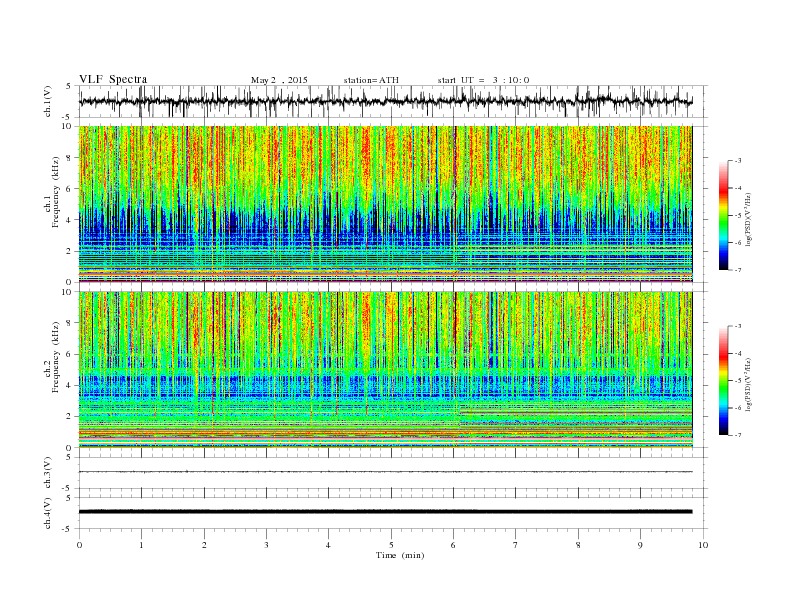Image resolution: width=792 pixels, height=612 pixels.
Task: Click the "-3" tick on the ch.1 colorbar
Action: coord(737,161)
